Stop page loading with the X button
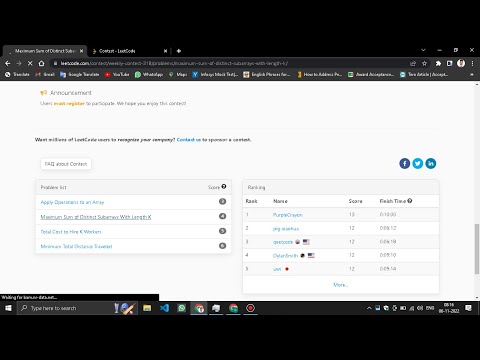 point(30,63)
